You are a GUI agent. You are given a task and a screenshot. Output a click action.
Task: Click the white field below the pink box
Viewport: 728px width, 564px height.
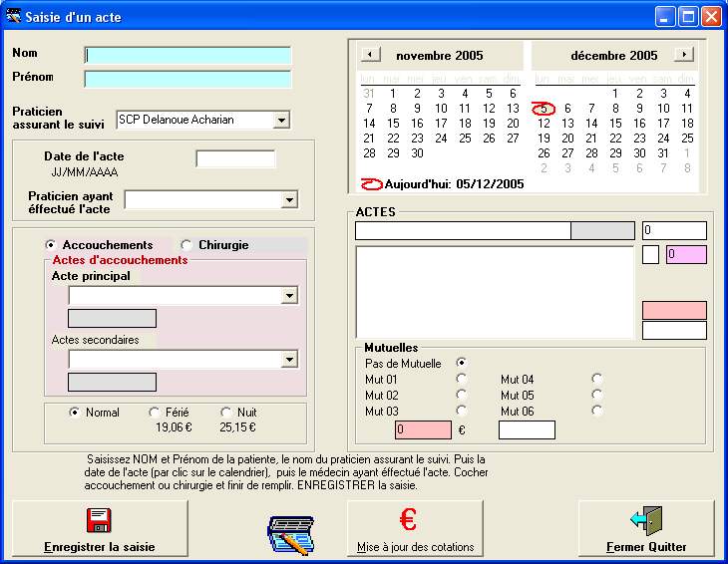pos(674,331)
